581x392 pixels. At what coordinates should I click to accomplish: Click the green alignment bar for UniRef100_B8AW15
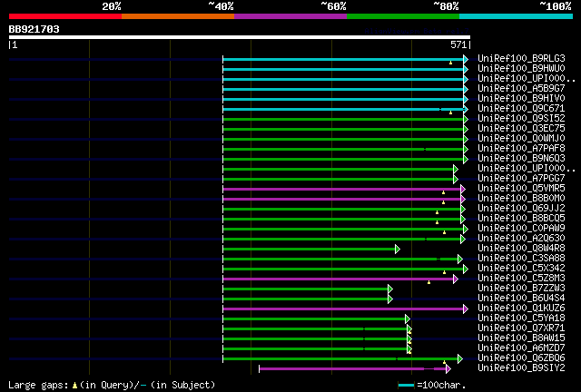[315, 339]
